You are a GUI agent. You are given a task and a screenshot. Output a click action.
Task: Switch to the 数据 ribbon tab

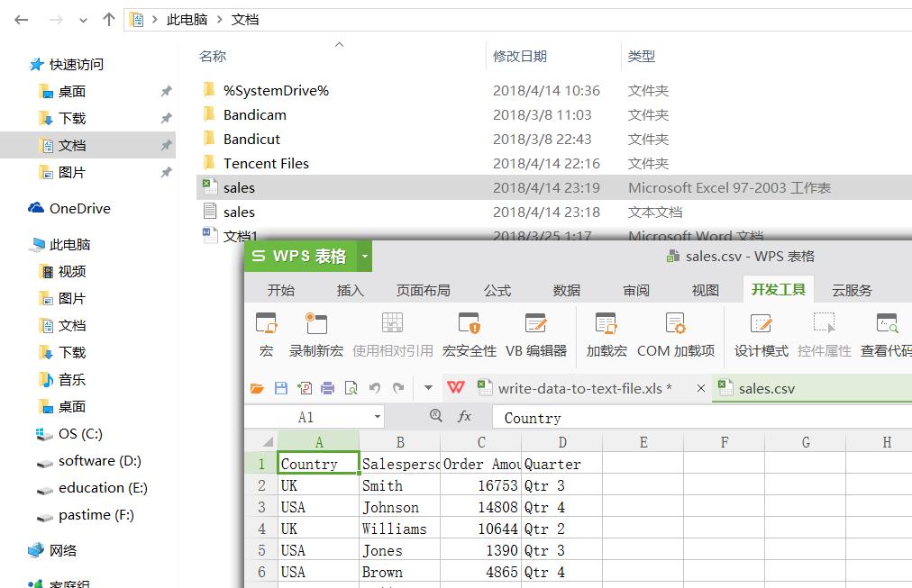pyautogui.click(x=566, y=290)
